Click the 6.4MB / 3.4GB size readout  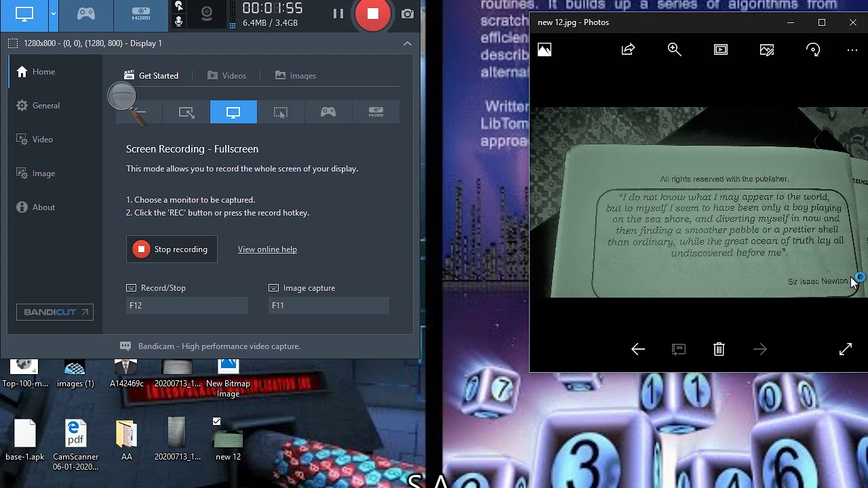click(270, 23)
